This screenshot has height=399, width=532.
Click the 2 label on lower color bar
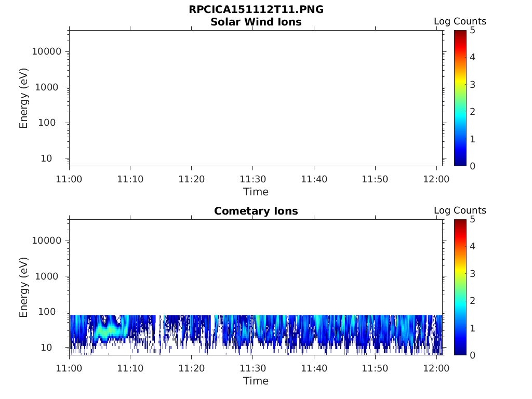(472, 300)
